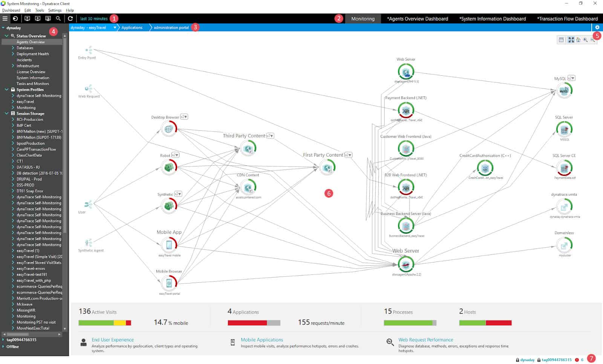
Task: Click the Hosts green-red health bar
Action: pyautogui.click(x=485, y=323)
